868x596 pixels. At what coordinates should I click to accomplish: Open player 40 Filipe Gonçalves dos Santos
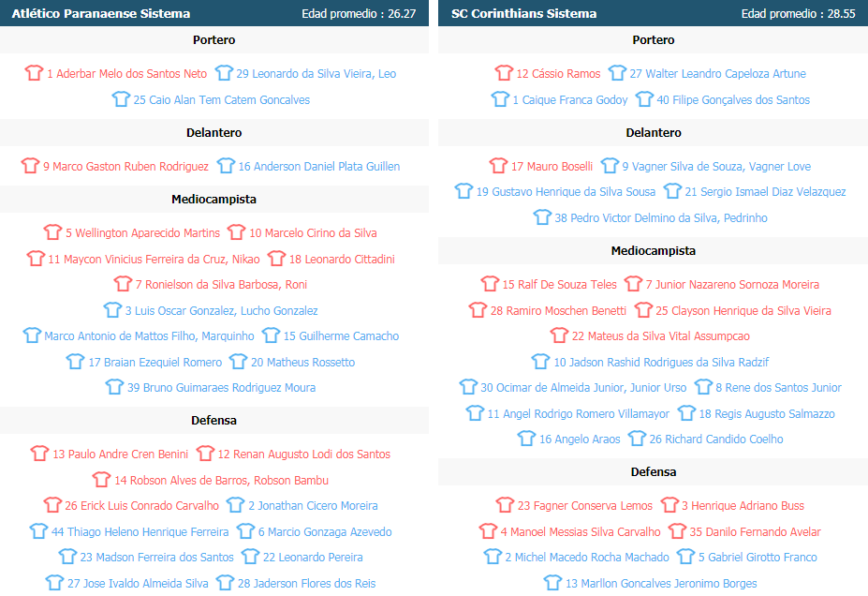click(x=733, y=99)
